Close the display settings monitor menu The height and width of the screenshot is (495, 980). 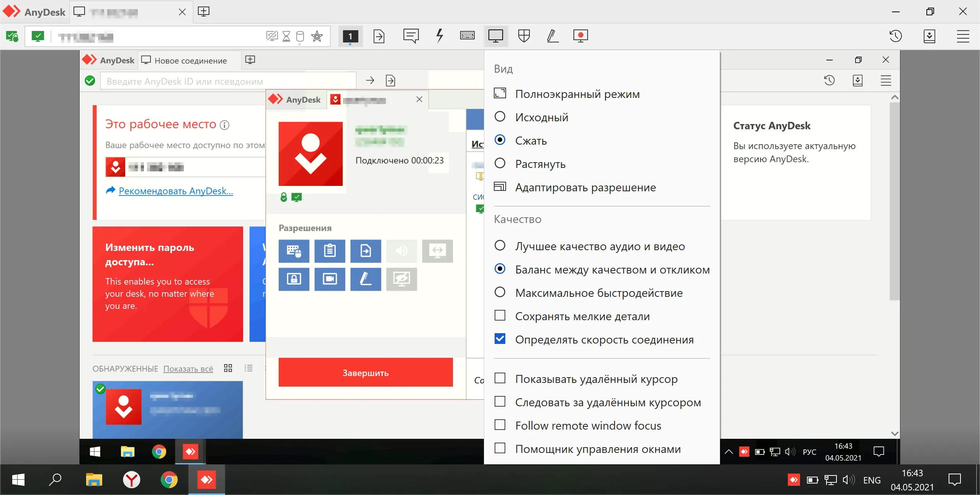[496, 36]
